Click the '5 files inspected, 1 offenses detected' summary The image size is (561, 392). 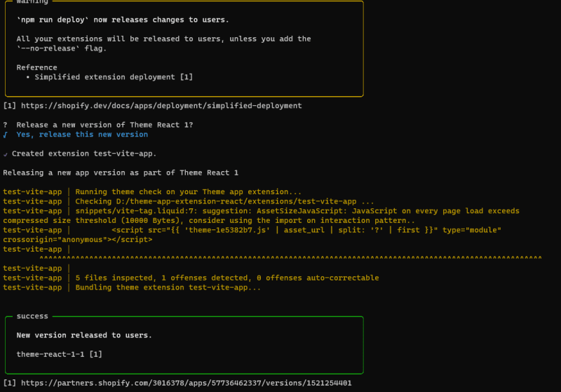pyautogui.click(x=227, y=278)
